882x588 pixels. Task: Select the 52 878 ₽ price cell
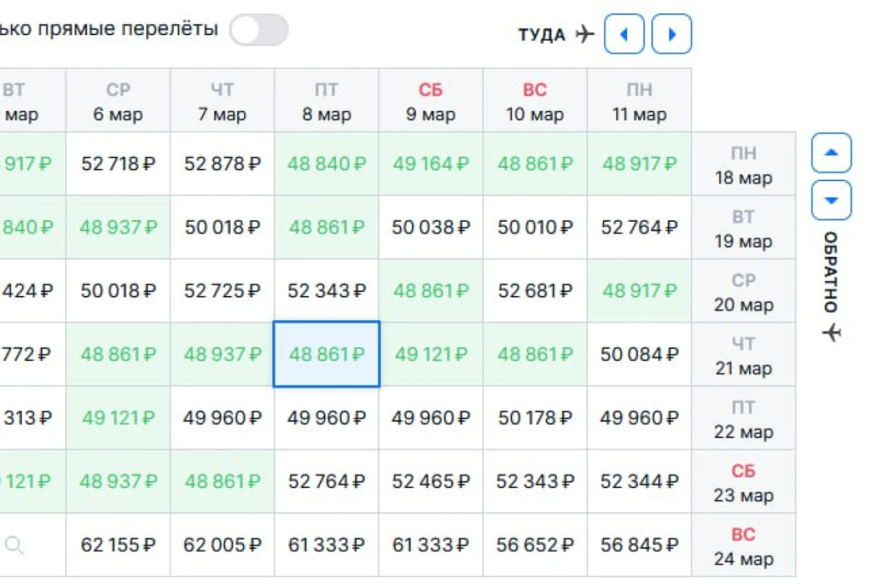point(223,164)
